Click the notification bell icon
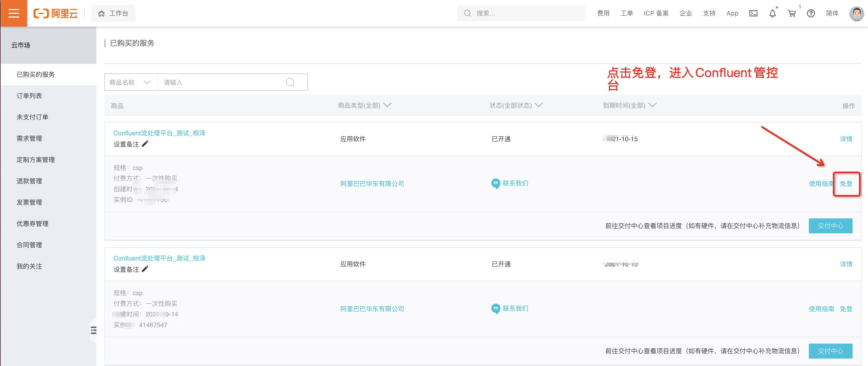Image resolution: width=868 pixels, height=366 pixels. 772,14
